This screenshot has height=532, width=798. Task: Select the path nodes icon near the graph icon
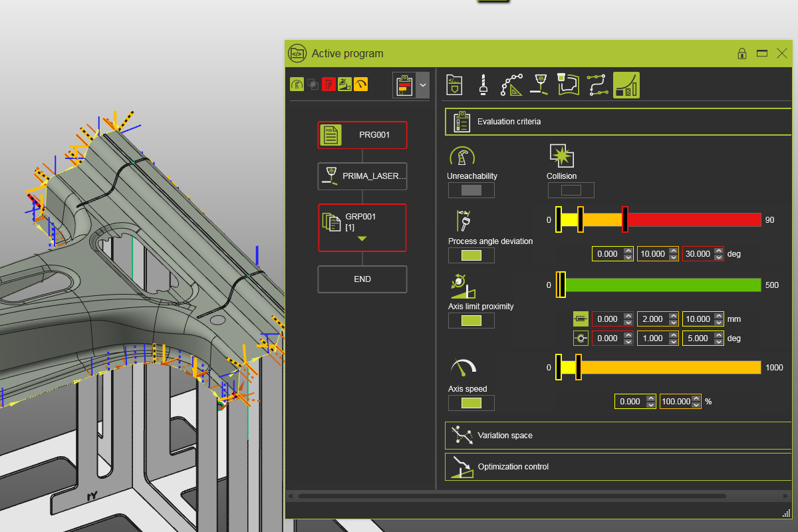596,84
